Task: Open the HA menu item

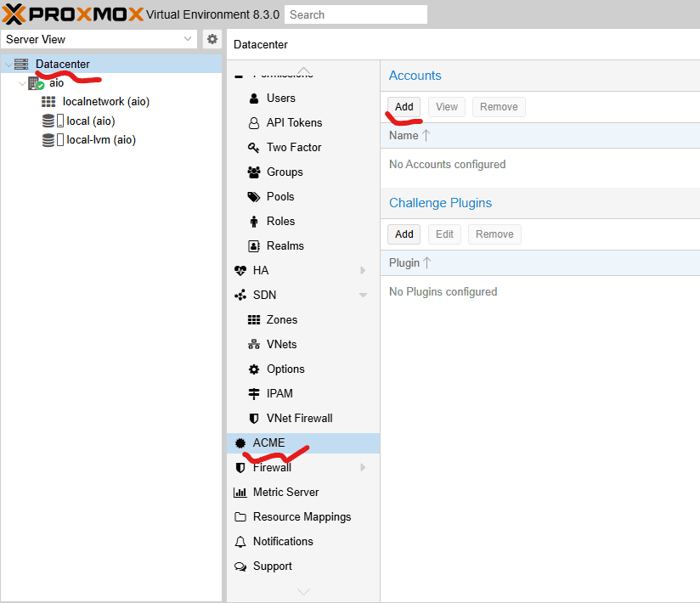Action: point(261,270)
